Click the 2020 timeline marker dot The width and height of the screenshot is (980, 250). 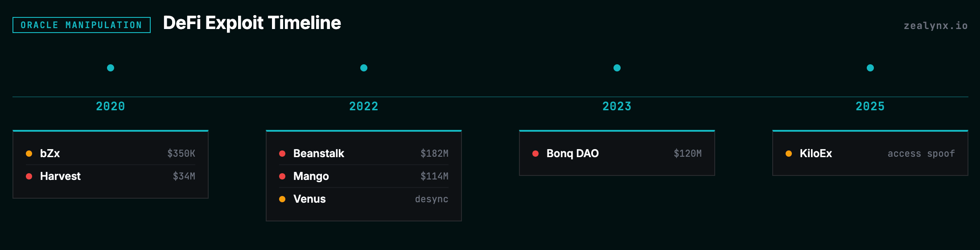click(x=111, y=68)
